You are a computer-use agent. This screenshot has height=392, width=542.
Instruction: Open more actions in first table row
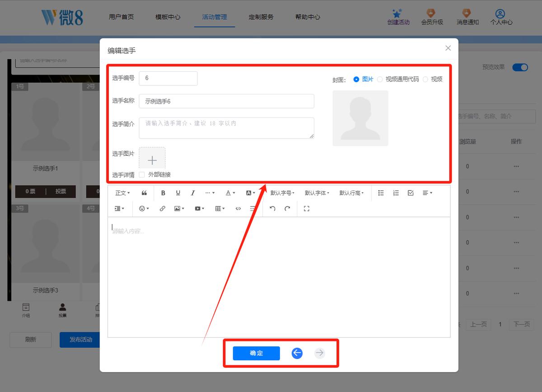516,166
